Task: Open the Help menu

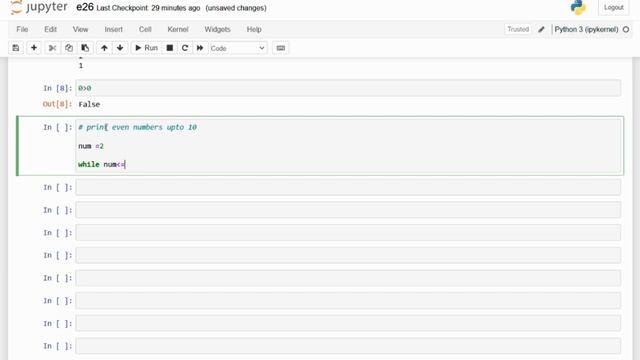Action: [254, 29]
